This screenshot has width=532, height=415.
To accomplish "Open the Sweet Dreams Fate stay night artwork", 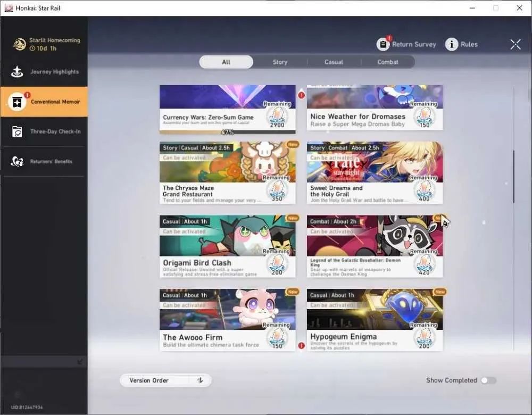I will click(x=375, y=162).
